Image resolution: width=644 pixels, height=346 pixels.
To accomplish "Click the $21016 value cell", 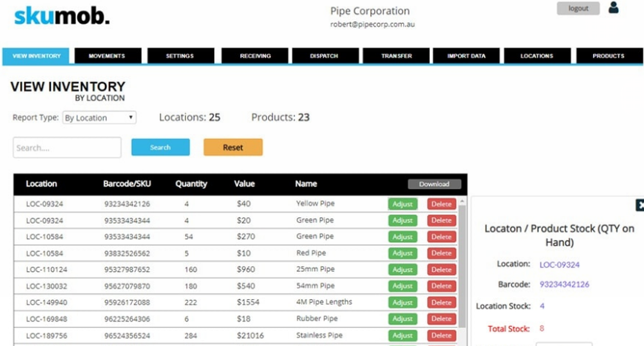I will coord(250,335).
